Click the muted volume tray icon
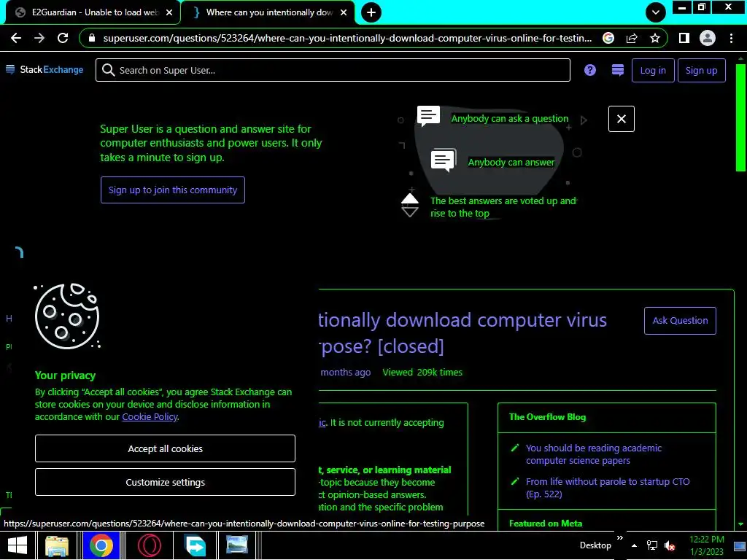The height and width of the screenshot is (560, 747). 670,545
